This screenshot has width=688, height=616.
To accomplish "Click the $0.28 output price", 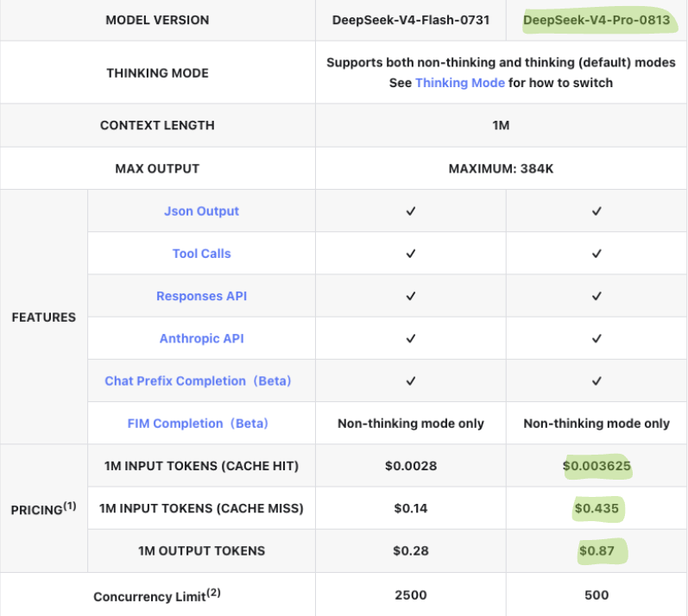I will point(411,551).
